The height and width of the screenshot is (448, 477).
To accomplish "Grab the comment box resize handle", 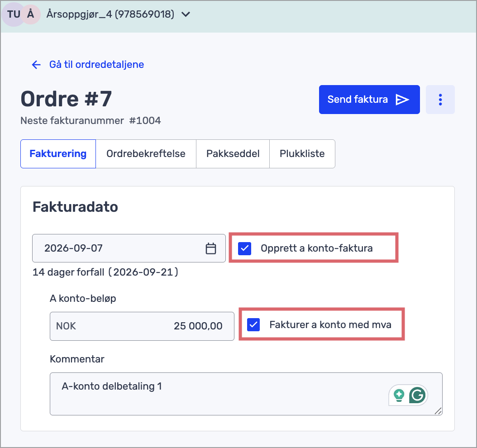I will point(438,411).
